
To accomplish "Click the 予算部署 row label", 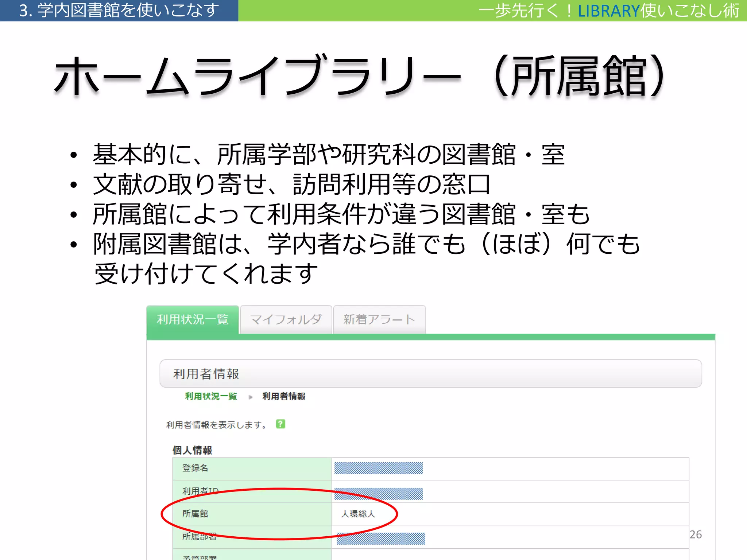I will (200, 557).
